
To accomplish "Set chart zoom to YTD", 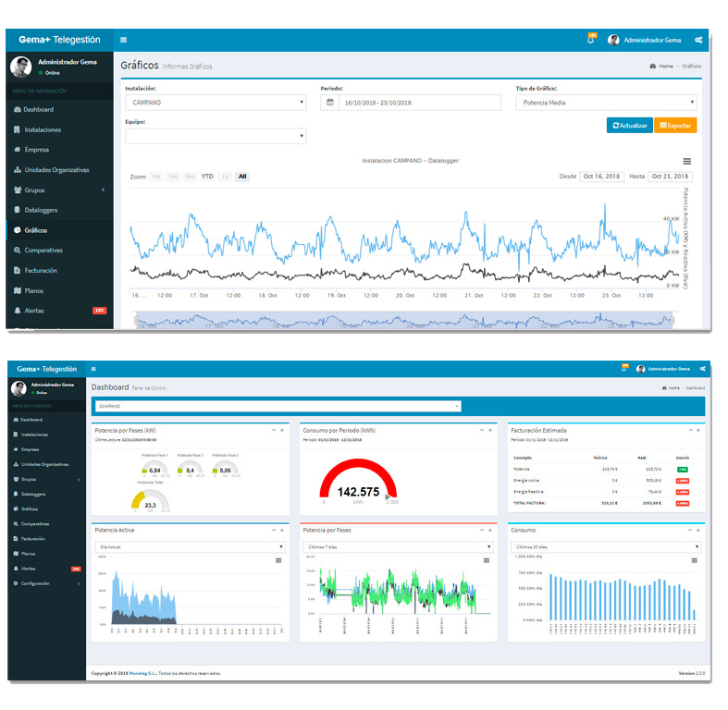I will point(207,177).
